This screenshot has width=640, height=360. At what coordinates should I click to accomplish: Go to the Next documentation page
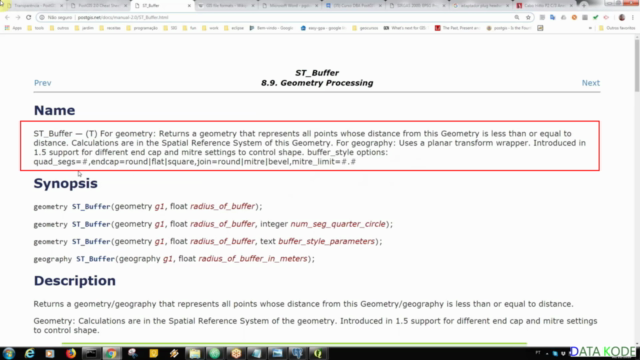click(x=591, y=83)
